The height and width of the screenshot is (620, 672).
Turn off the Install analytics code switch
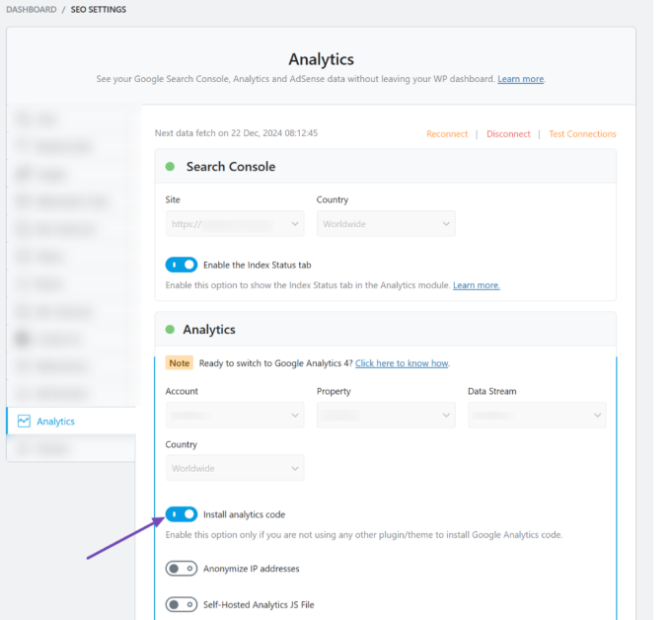[182, 514]
